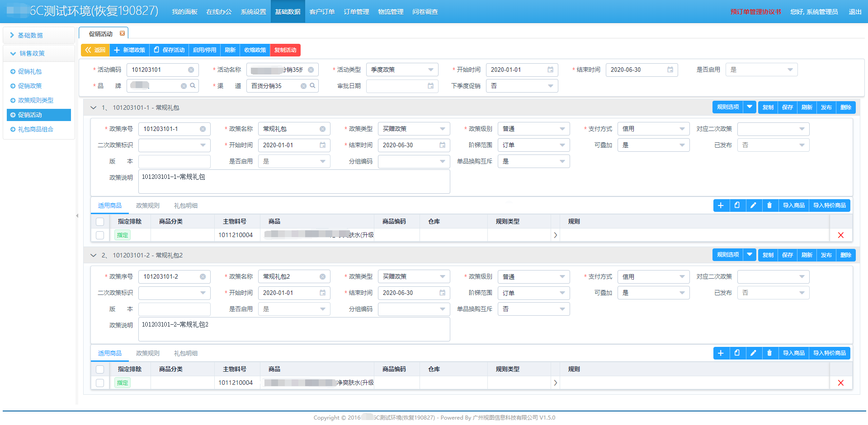The image size is (868, 425).
Task: Clear 政策序号 101203101-1 field
Action: coord(203,129)
